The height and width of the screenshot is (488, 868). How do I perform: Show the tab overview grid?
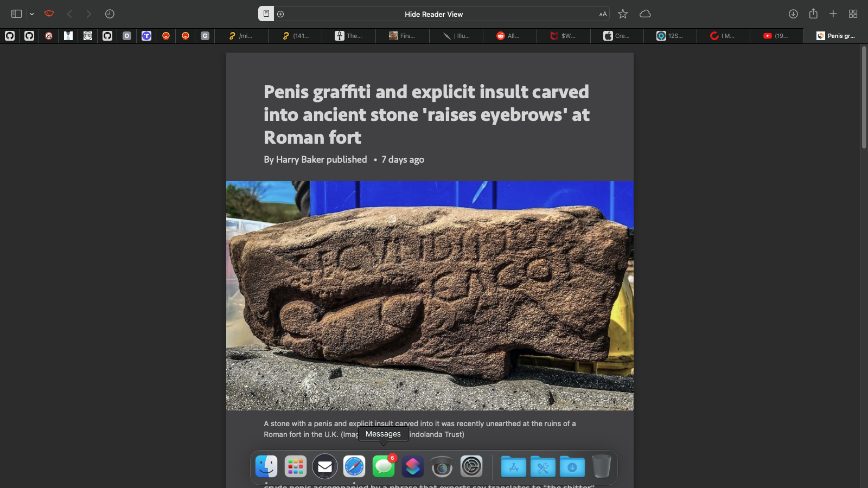pyautogui.click(x=853, y=14)
